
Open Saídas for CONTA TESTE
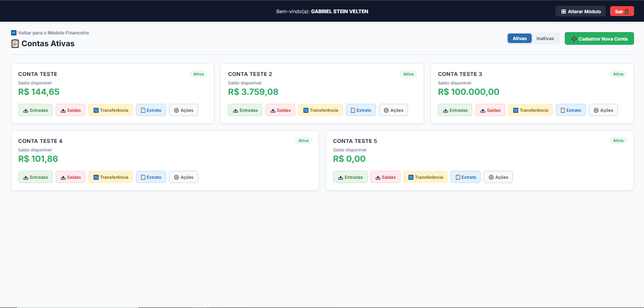click(71, 110)
